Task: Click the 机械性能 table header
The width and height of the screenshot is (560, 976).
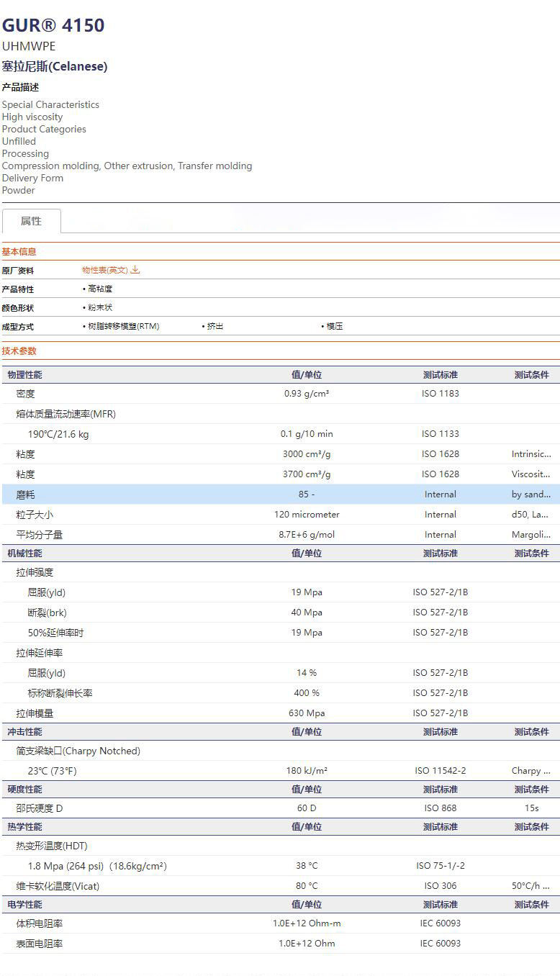Action: click(24, 553)
